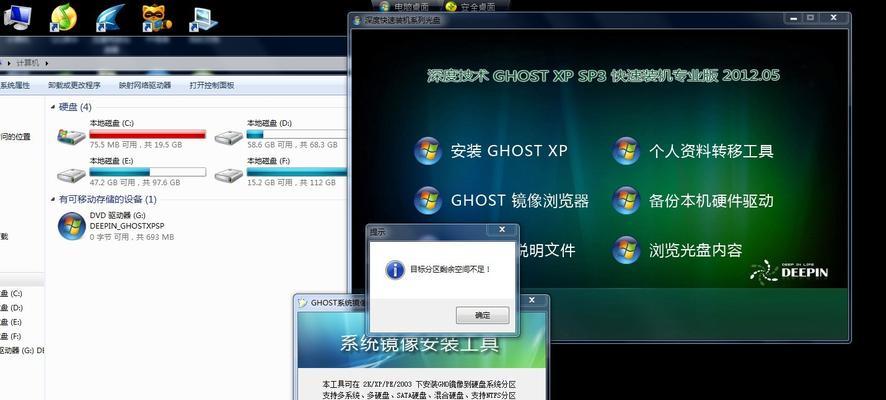
Task: Click 安装 GHOST XP option
Action: point(490,151)
